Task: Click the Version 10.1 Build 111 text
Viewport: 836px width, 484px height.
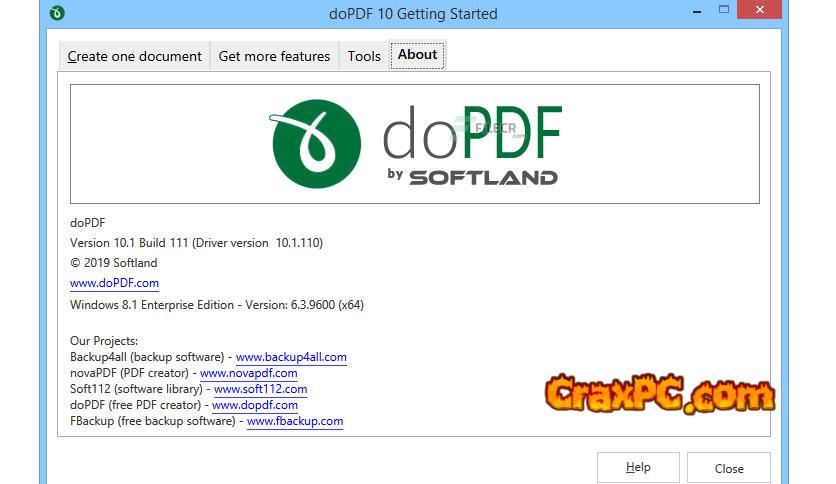Action: pos(196,243)
